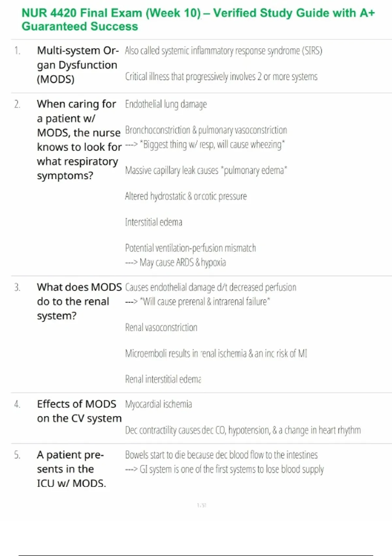Select 'Altered hydrostatic & oncotic pressure' line
This screenshot has width=392, height=556.
(186, 196)
